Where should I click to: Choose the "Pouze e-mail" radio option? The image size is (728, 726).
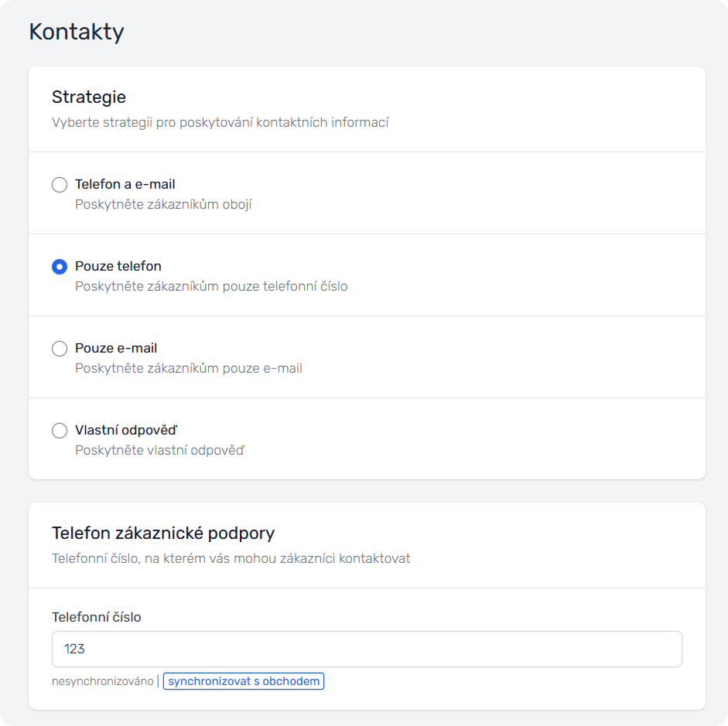(x=60, y=349)
